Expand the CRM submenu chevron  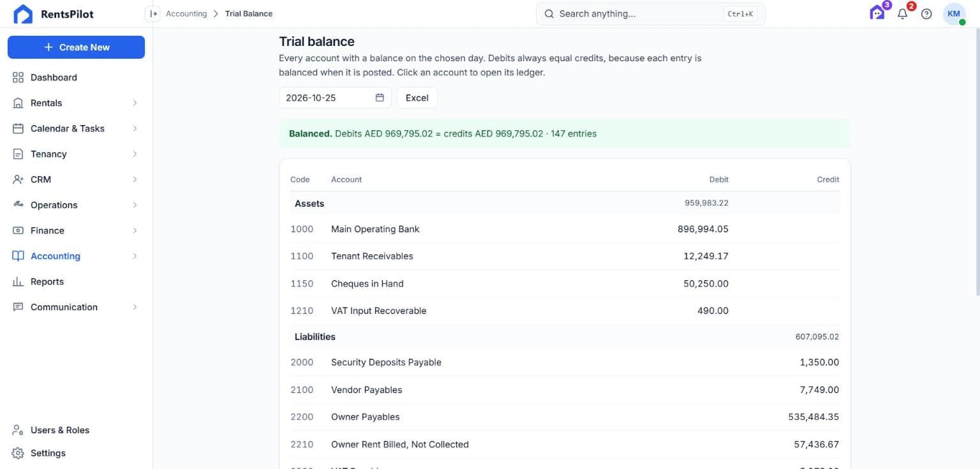135,179
